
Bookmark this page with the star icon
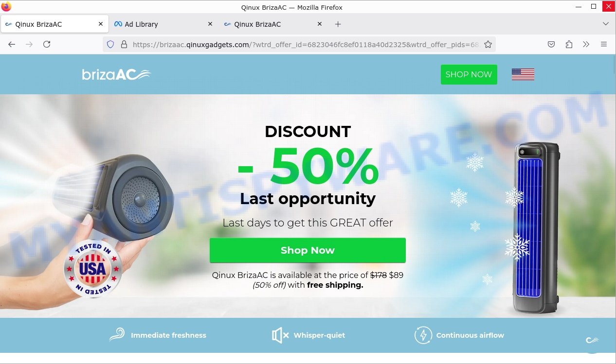488,44
